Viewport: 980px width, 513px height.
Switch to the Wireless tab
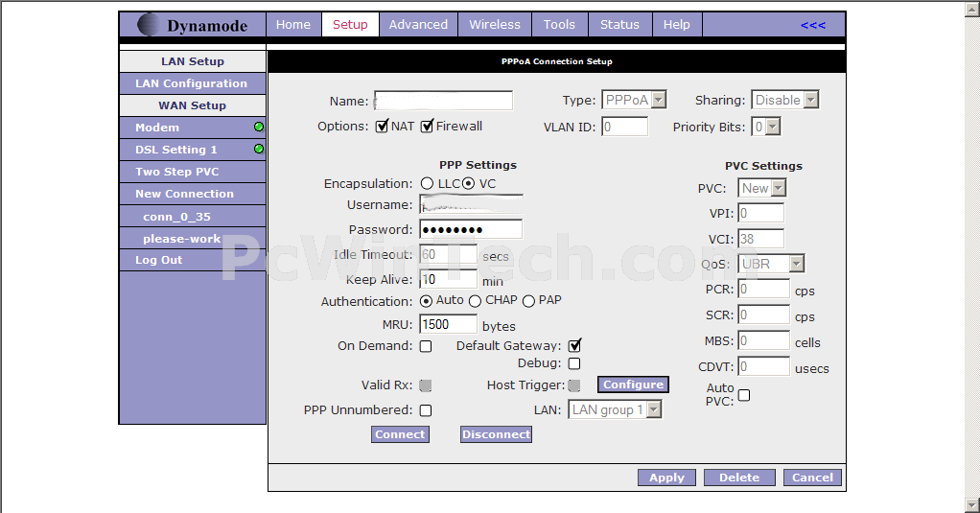click(495, 24)
